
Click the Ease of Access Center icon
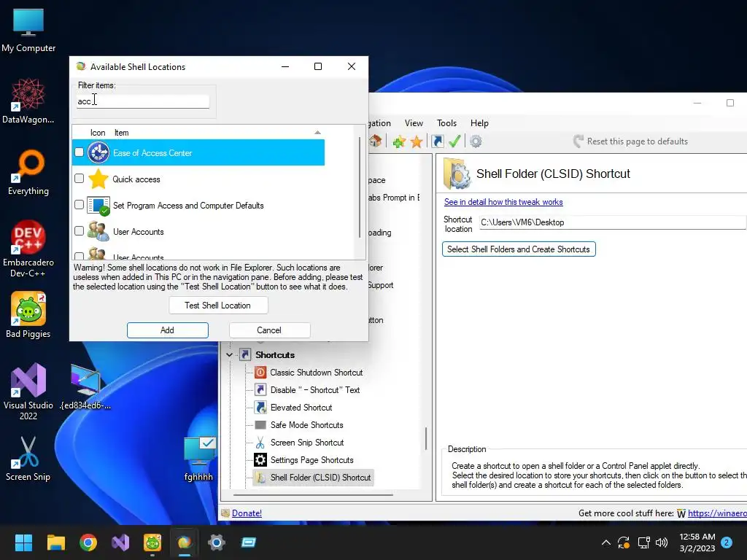click(98, 153)
